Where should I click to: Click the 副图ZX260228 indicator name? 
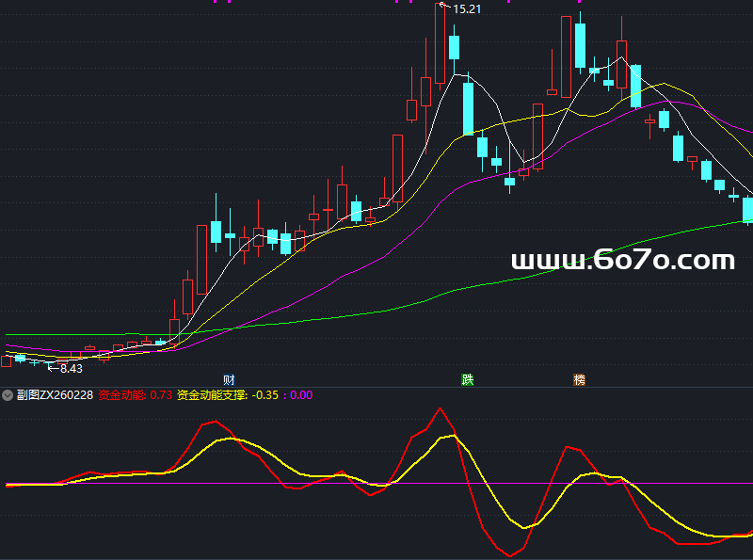(x=55, y=395)
